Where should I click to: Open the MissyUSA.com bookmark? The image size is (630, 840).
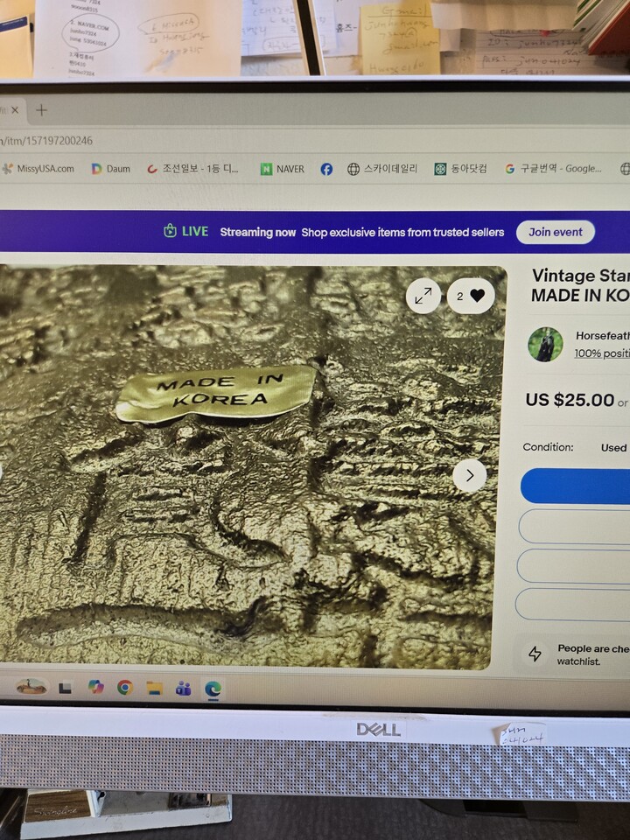coord(38,169)
